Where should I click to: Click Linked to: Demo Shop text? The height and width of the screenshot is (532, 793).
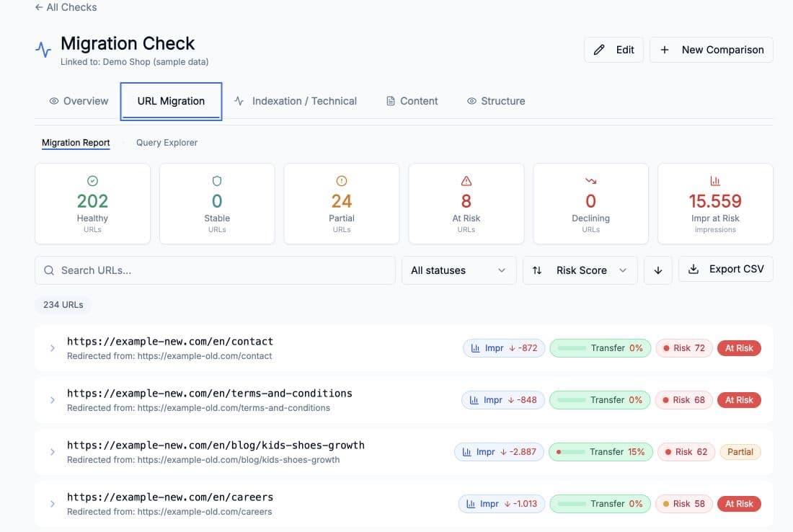(x=135, y=62)
